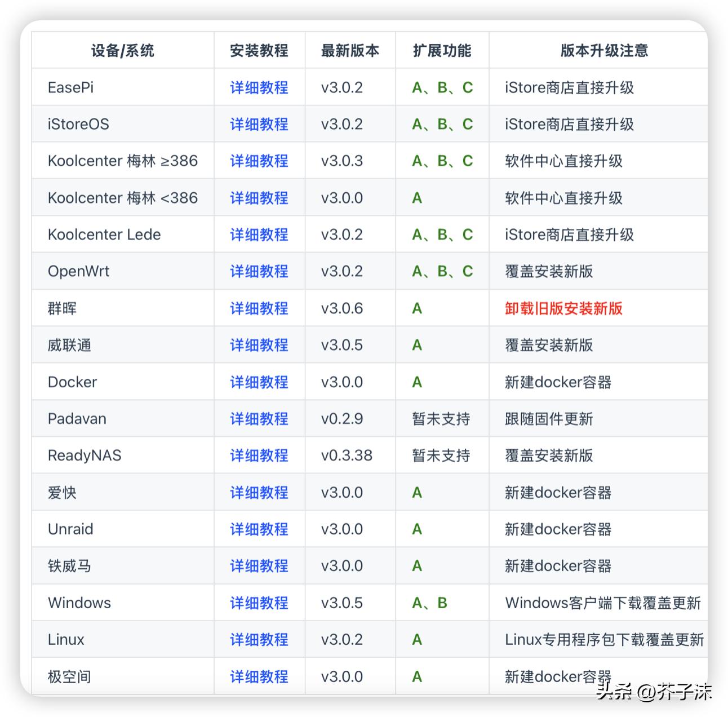Open the Padavan detailed tutorial link
Image resolution: width=728 pixels, height=717 pixels.
click(x=259, y=419)
